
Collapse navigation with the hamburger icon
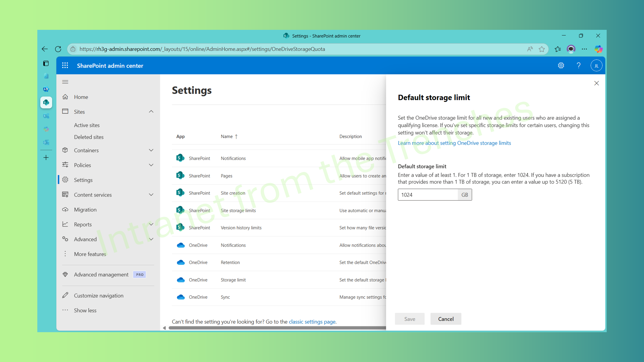[65, 82]
